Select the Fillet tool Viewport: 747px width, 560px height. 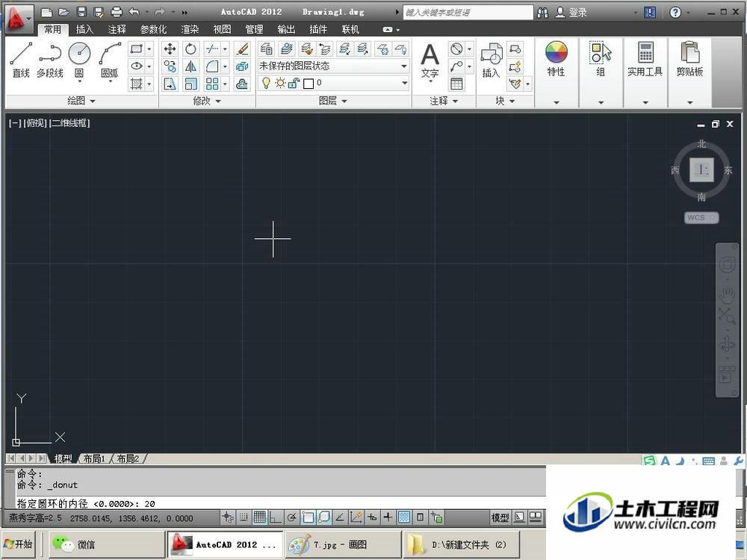(212, 66)
